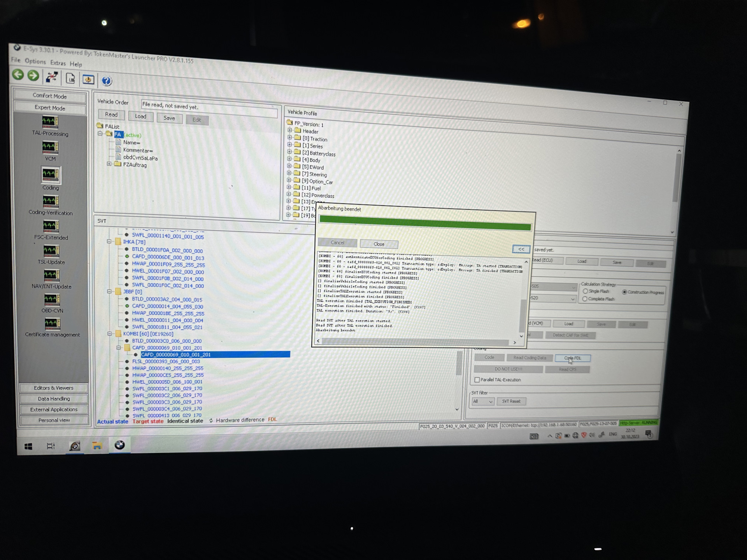
Task: Open the SVT filter All dropdown
Action: pyautogui.click(x=482, y=401)
